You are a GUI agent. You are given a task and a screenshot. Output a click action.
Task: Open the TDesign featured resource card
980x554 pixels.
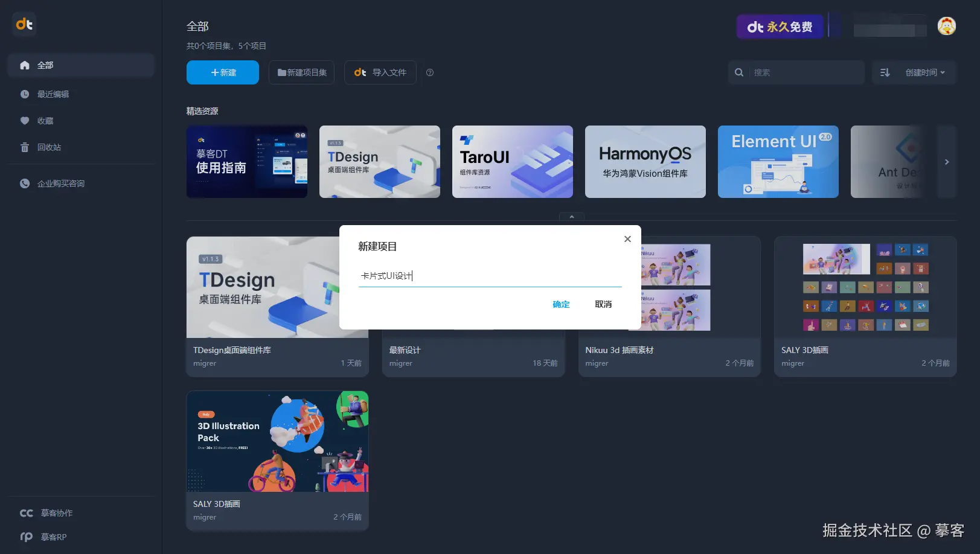click(x=380, y=162)
